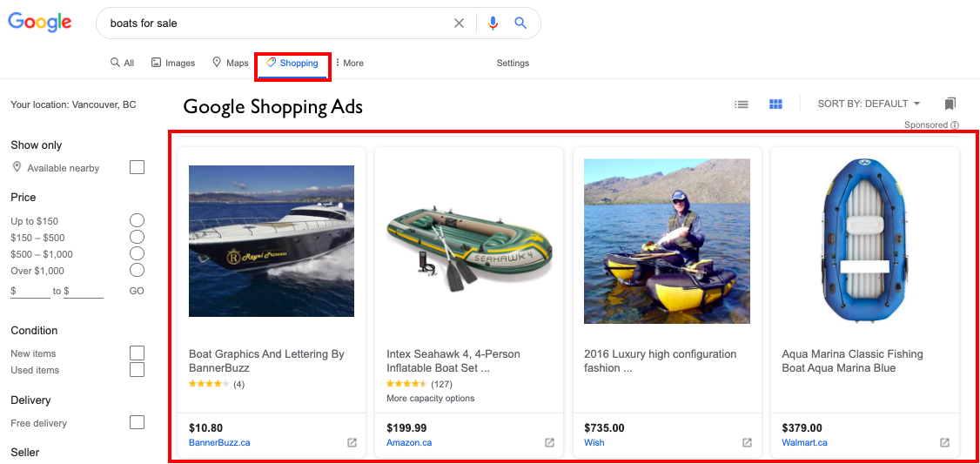Switch to the Images tab
The width and height of the screenshot is (980, 464).
(x=173, y=63)
